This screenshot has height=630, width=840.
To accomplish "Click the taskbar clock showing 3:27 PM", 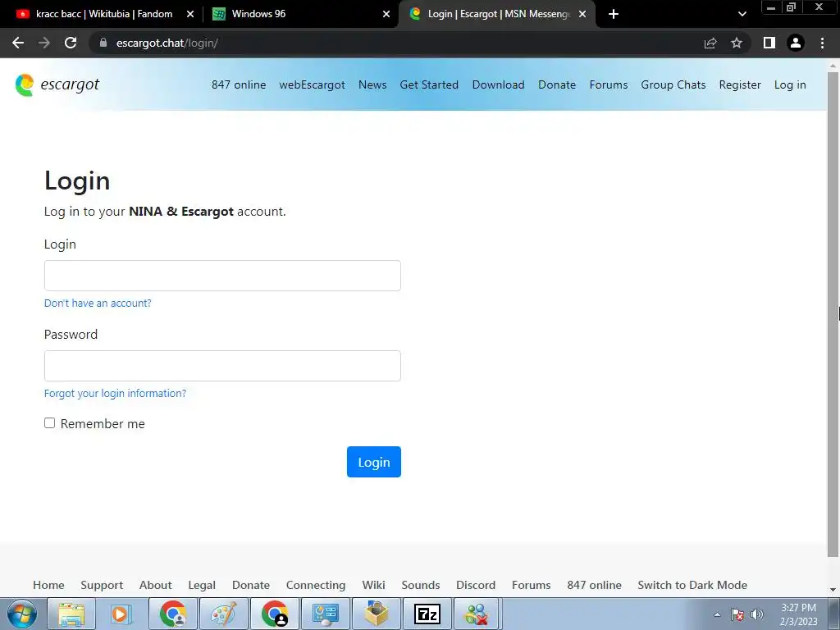I will pos(798,614).
